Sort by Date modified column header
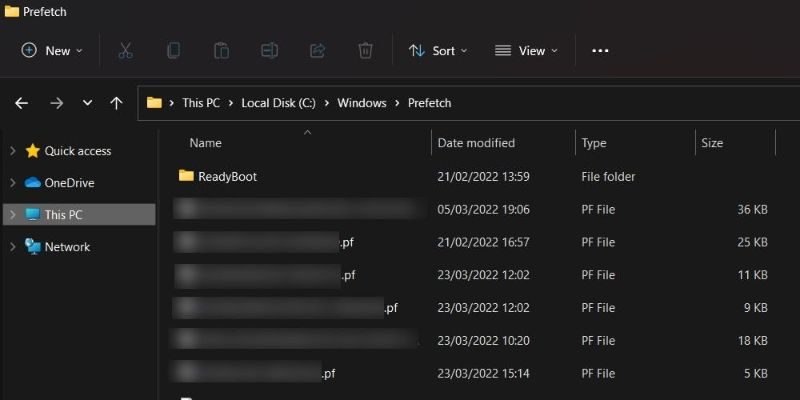 (476, 143)
